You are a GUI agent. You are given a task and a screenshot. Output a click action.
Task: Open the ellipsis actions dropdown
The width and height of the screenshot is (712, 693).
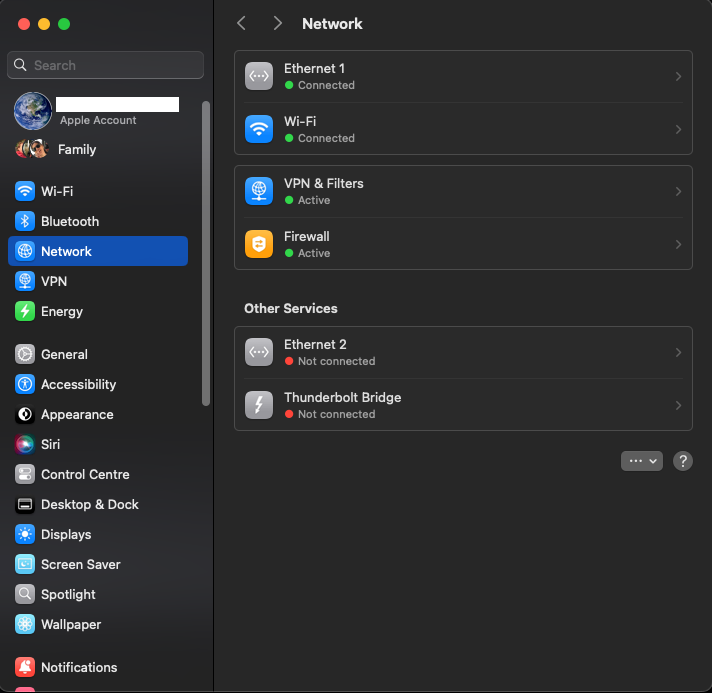coord(642,461)
